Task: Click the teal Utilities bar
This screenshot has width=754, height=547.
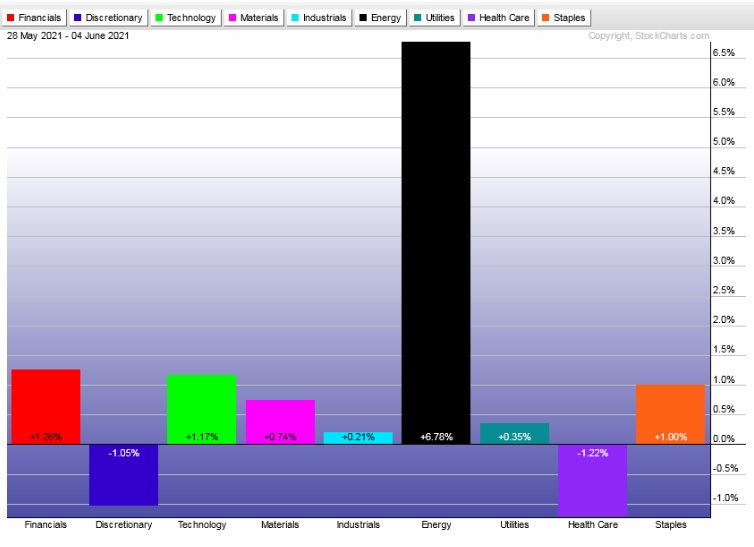Action: (x=515, y=434)
